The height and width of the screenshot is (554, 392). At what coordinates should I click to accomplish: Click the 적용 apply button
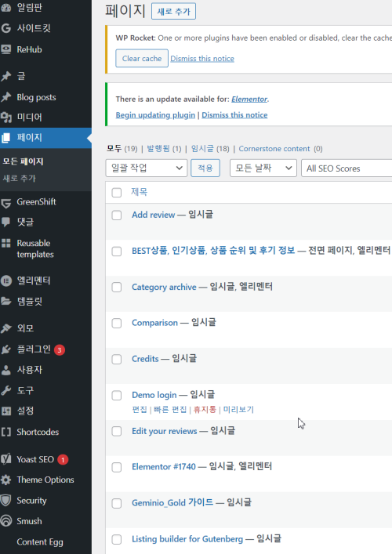(x=205, y=168)
